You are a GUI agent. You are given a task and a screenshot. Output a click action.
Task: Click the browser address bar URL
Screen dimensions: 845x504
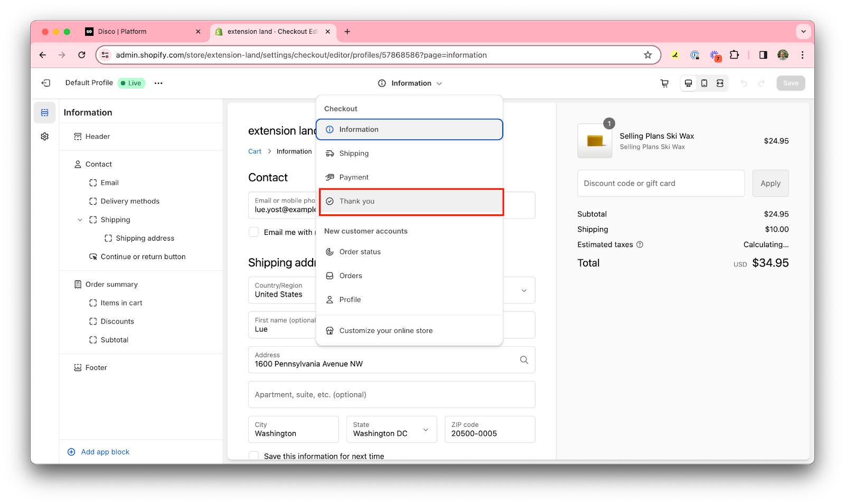click(301, 55)
